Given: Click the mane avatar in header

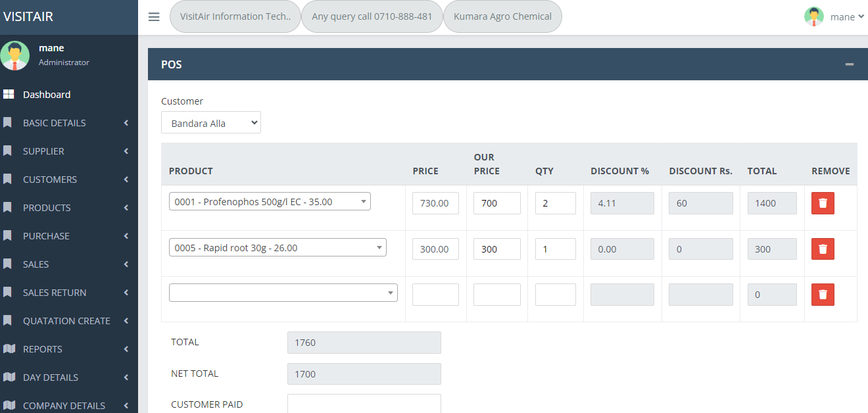Looking at the screenshot, I should 813,17.
